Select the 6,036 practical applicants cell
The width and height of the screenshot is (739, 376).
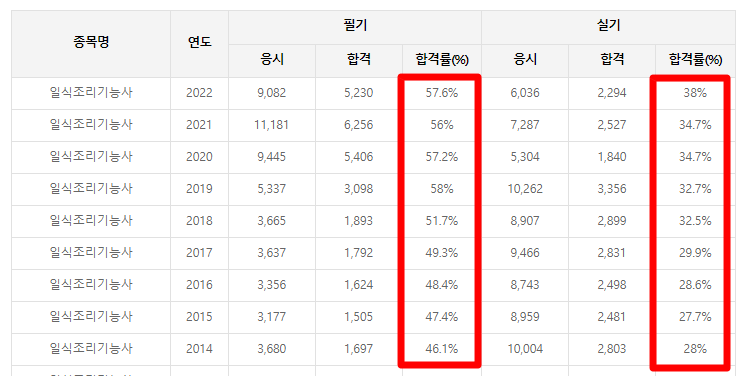[525, 93]
